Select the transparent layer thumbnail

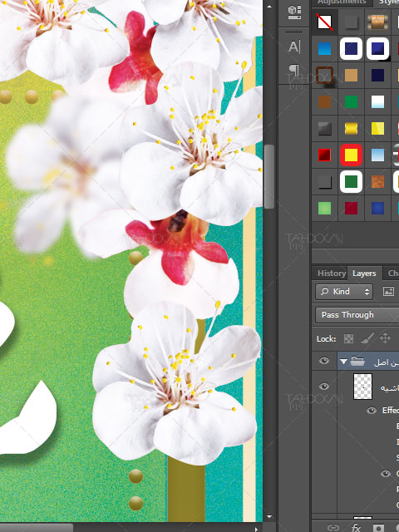(x=362, y=387)
